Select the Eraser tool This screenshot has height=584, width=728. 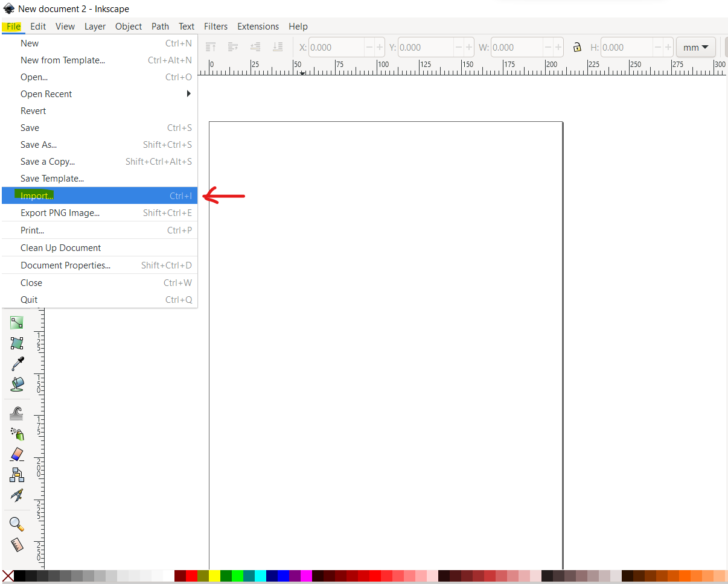pos(17,454)
